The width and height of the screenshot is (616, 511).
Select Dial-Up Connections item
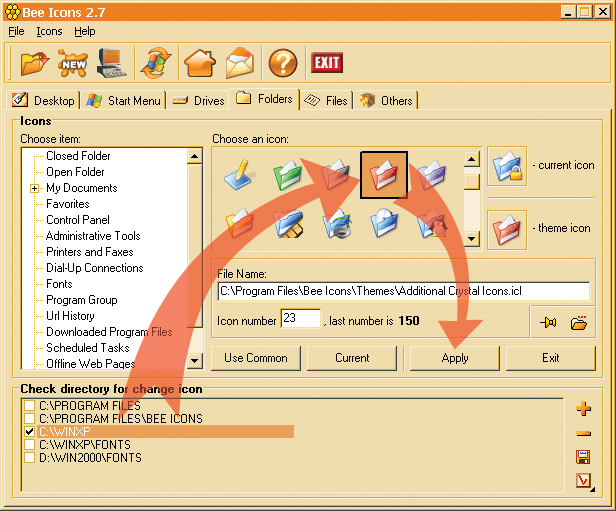pos(95,268)
